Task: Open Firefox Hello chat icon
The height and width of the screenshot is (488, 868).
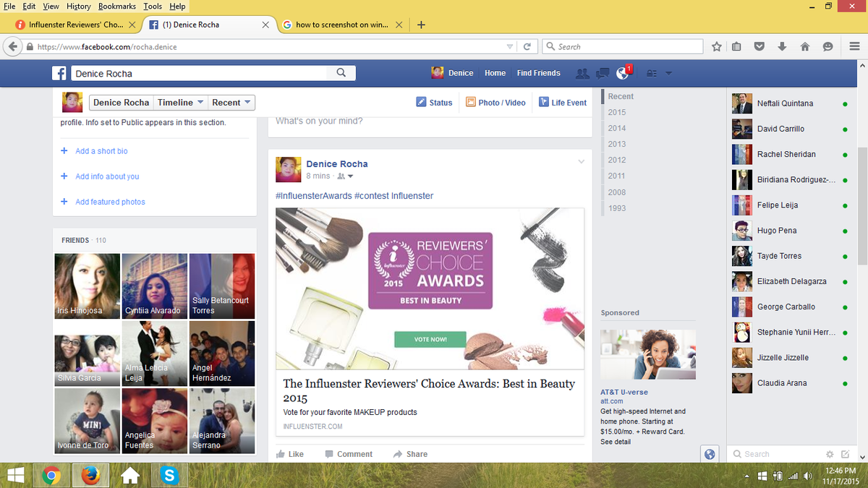Action: (828, 46)
